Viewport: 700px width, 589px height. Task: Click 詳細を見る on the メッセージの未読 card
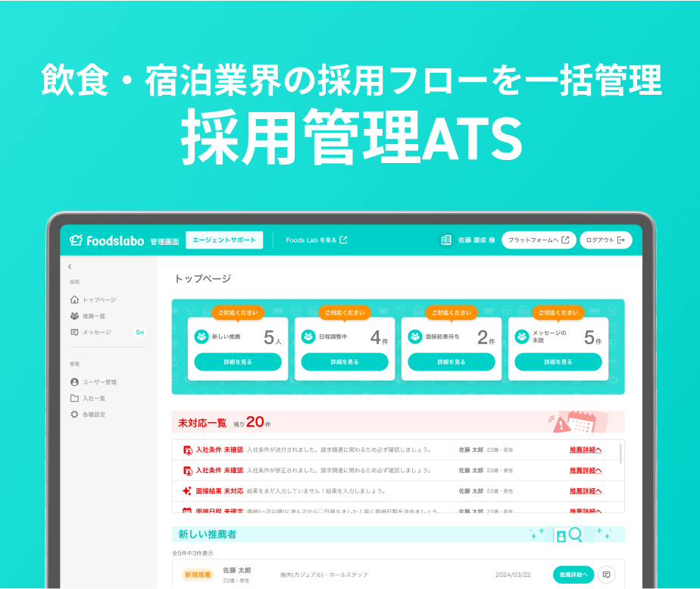tap(558, 362)
